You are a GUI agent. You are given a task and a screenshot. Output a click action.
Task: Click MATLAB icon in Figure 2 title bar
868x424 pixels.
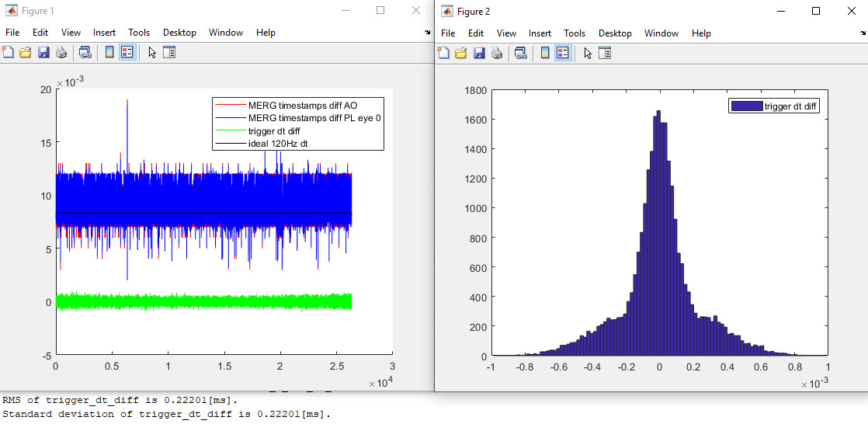447,11
